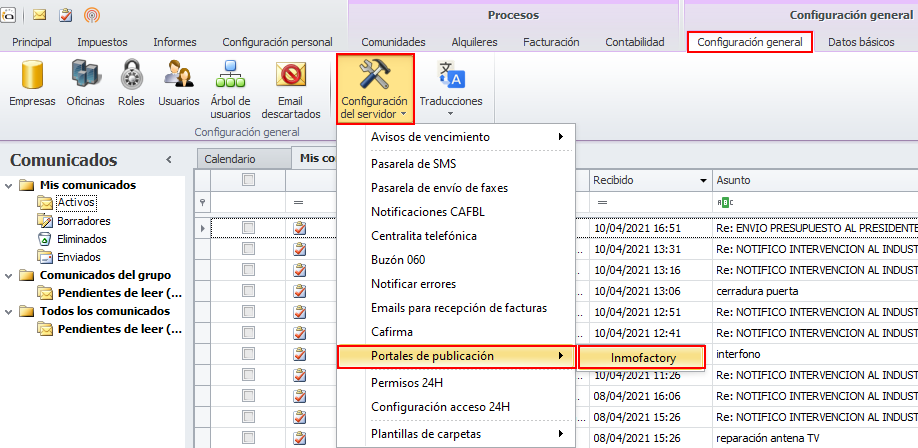Viewport: 918px width, 448px height.
Task: Check the reparación antena TV row checkbox
Action: coord(249,438)
